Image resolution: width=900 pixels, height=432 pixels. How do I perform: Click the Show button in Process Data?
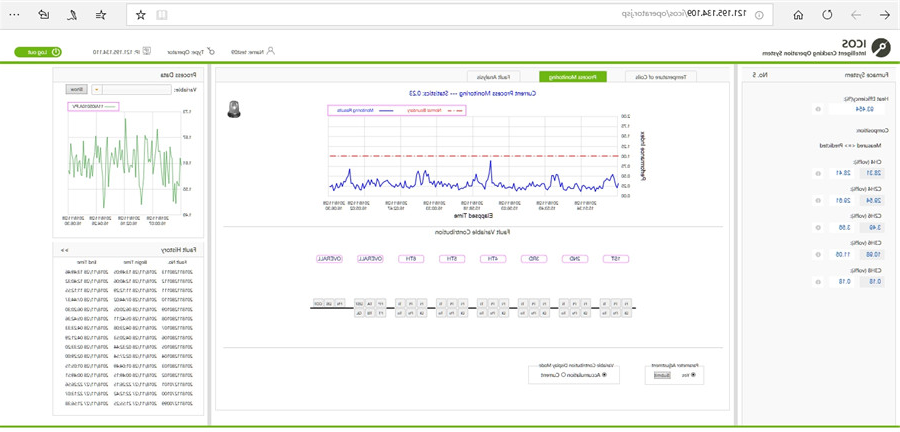tap(77, 89)
